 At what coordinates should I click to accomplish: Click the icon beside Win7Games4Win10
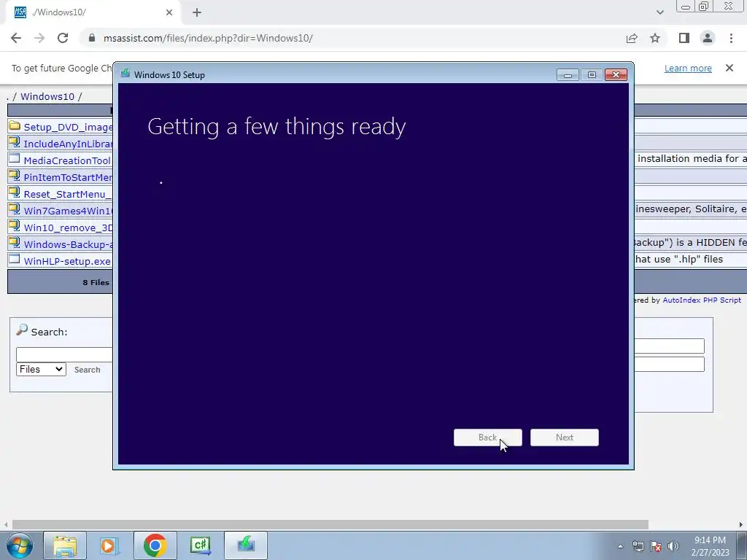15,209
